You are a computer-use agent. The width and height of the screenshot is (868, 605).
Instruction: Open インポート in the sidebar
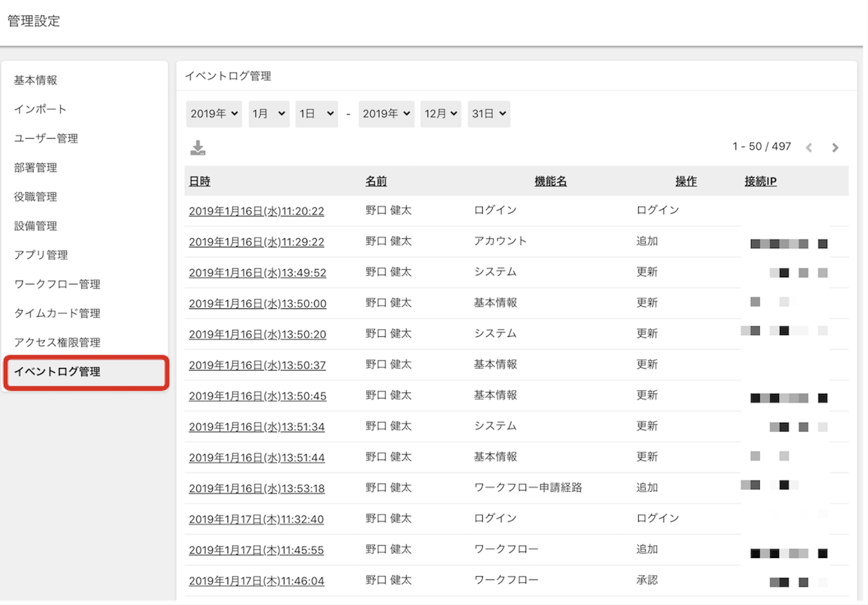click(40, 109)
